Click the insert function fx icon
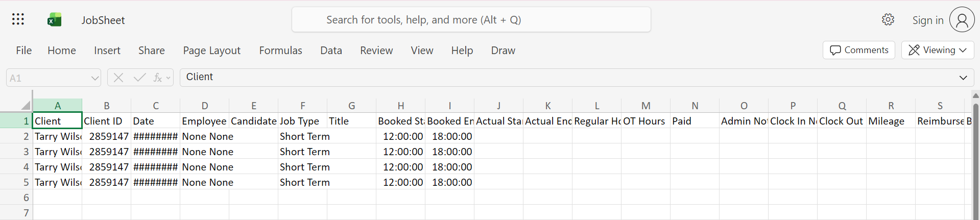 pyautogui.click(x=158, y=78)
